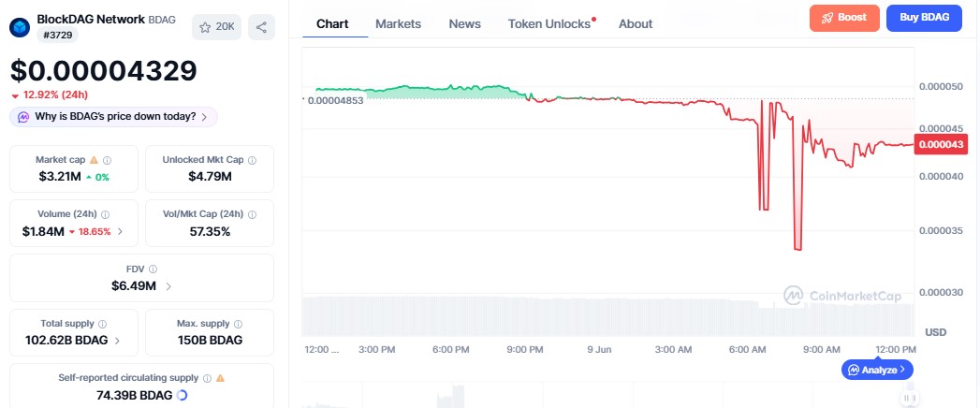Viewport: 980px width, 408px height.
Task: Click the $0.00004329 current price
Action: pyautogui.click(x=104, y=71)
